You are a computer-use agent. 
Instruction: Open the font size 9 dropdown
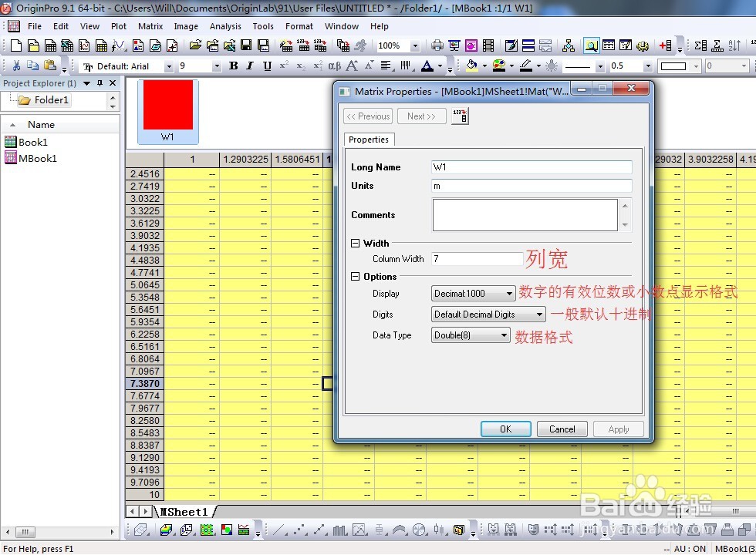[x=217, y=66]
